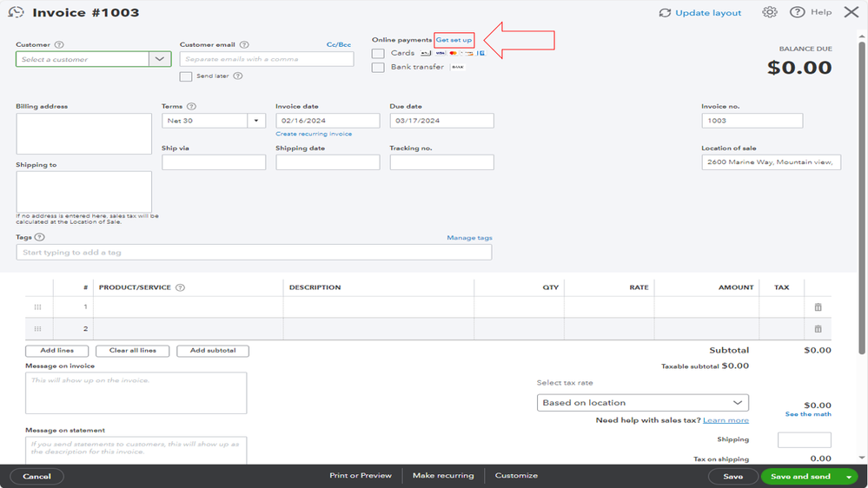
Task: Enable the Bank transfer checkbox
Action: (378, 68)
